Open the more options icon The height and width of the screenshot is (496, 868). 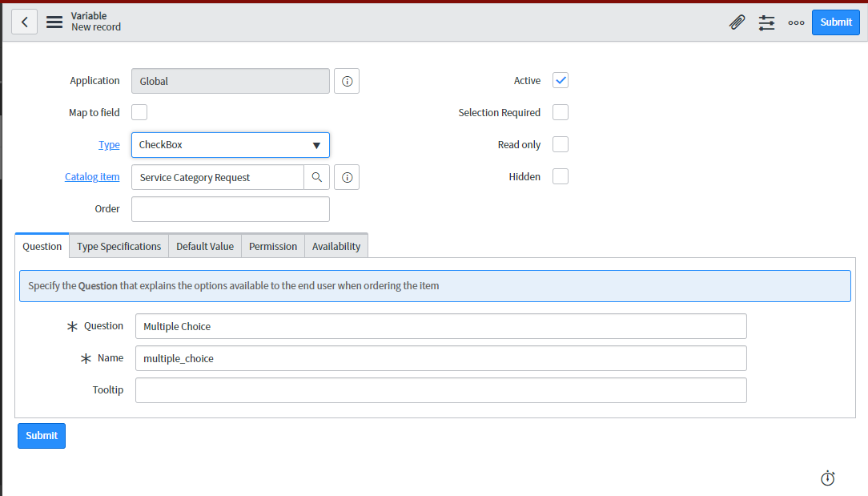[796, 22]
